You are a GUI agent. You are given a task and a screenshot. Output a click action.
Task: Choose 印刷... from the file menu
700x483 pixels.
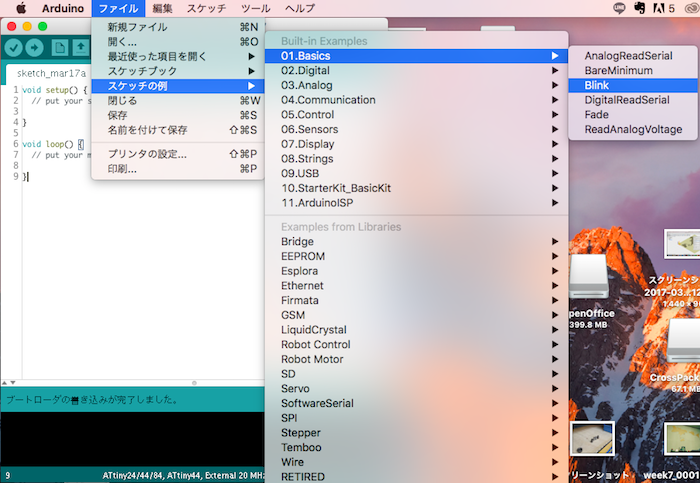click(178, 169)
